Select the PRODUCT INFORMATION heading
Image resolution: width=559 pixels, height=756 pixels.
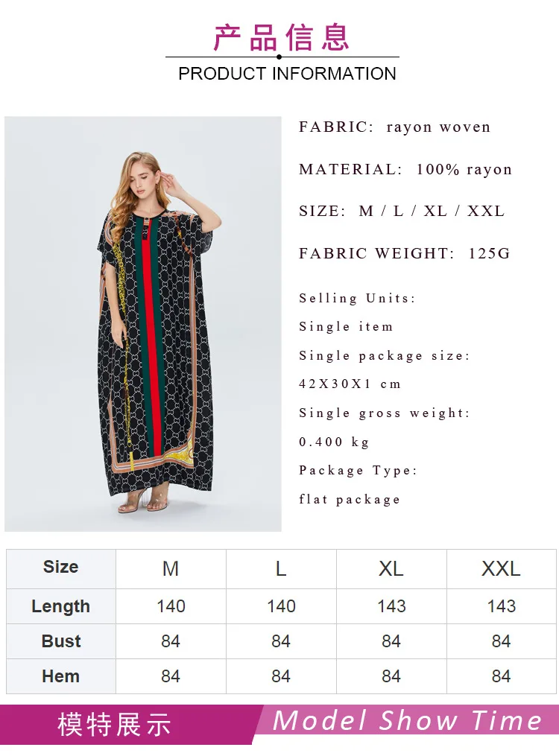click(x=287, y=74)
